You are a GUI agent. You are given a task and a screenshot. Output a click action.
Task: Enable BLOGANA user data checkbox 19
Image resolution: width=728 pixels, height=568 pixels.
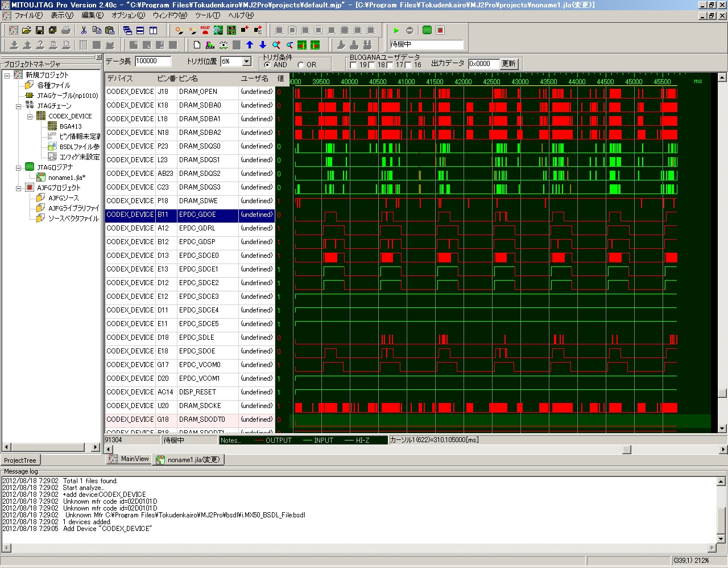pyautogui.click(x=354, y=65)
